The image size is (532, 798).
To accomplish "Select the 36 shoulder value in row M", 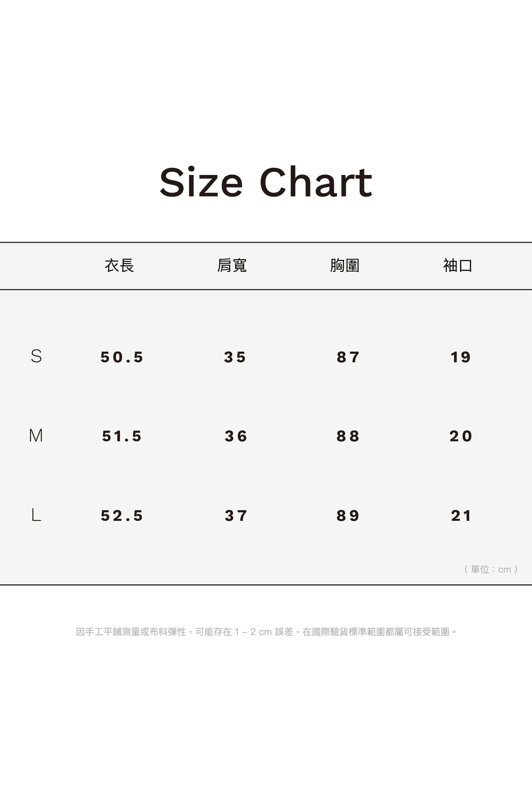I will click(236, 436).
